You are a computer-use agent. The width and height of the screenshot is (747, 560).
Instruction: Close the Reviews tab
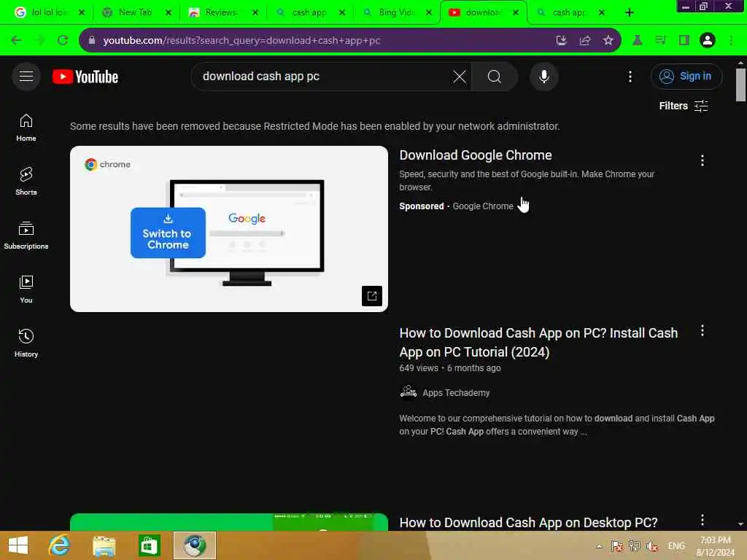coord(255,13)
